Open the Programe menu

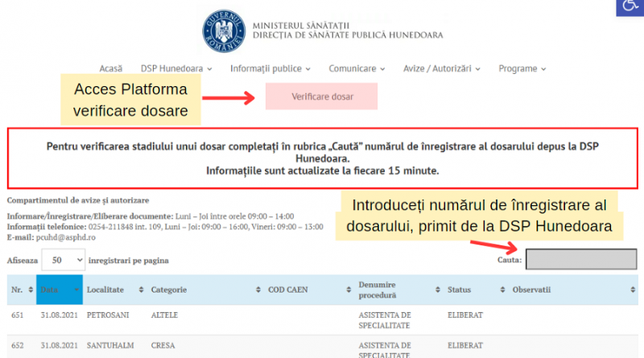coord(522,69)
